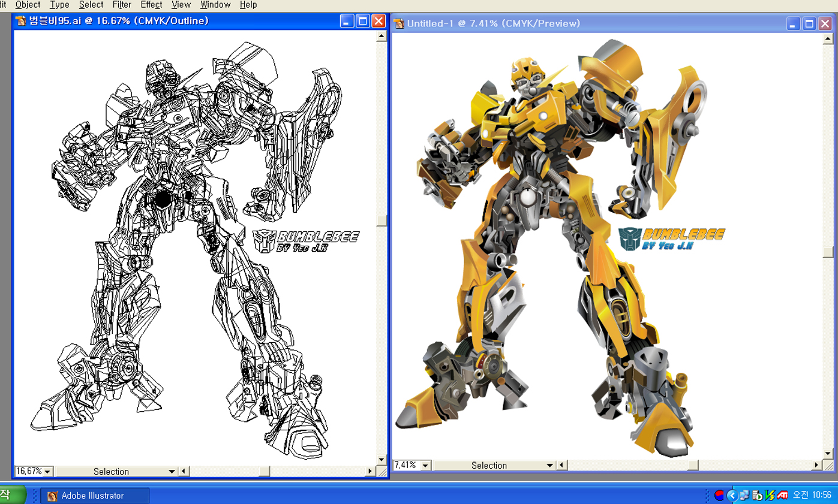The height and width of the screenshot is (504, 838).
Task: Click the Adobe Illustrator taskbar button
Action: coord(94,496)
